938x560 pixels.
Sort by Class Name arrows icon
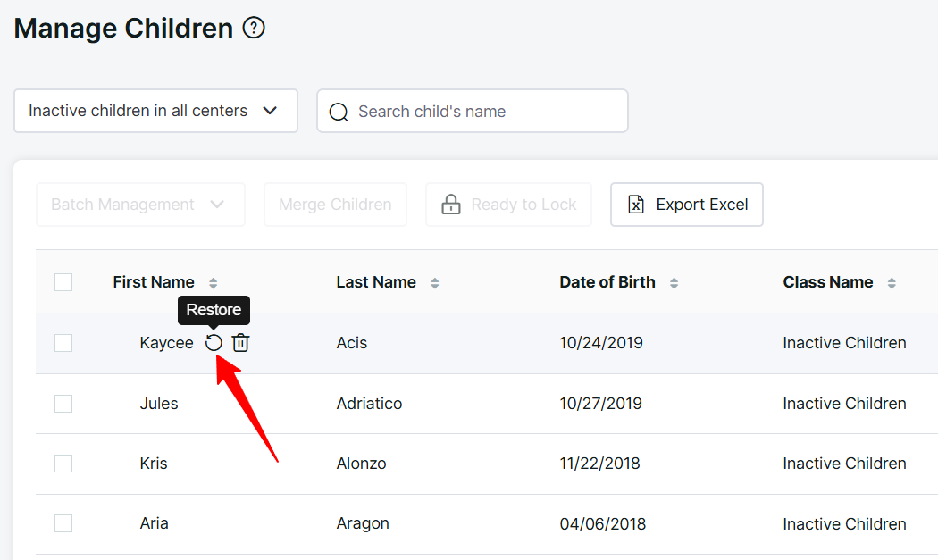(892, 283)
